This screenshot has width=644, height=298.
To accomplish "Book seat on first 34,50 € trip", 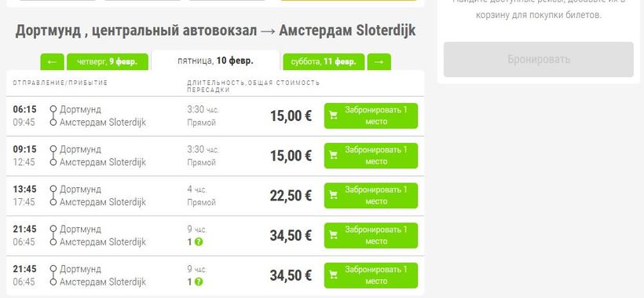I will pos(371,236).
